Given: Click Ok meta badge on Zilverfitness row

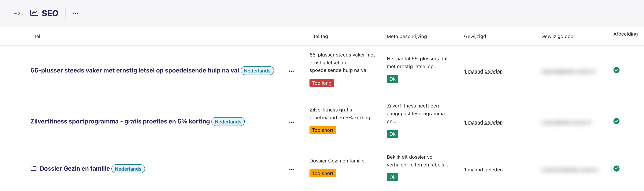Looking at the screenshot, I should 392,134.
